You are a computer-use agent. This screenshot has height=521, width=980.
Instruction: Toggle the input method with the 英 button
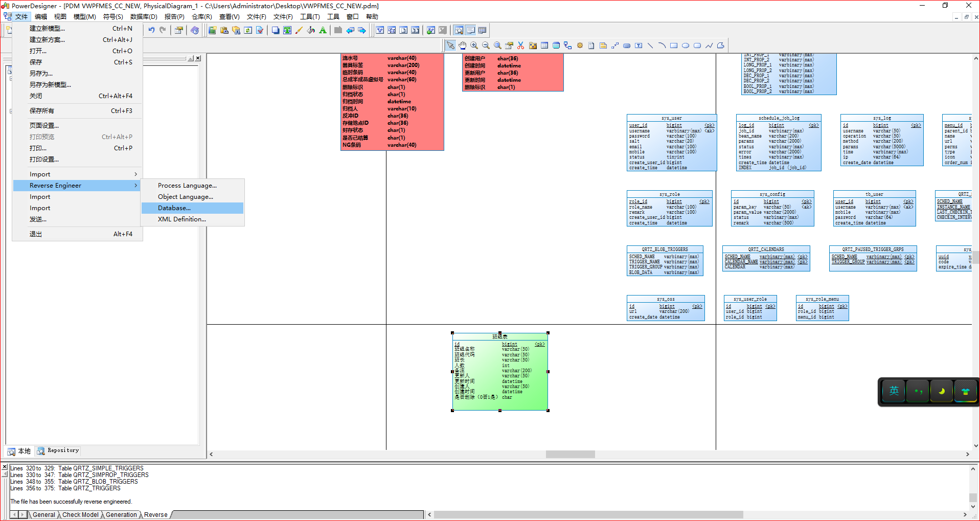pyautogui.click(x=893, y=391)
